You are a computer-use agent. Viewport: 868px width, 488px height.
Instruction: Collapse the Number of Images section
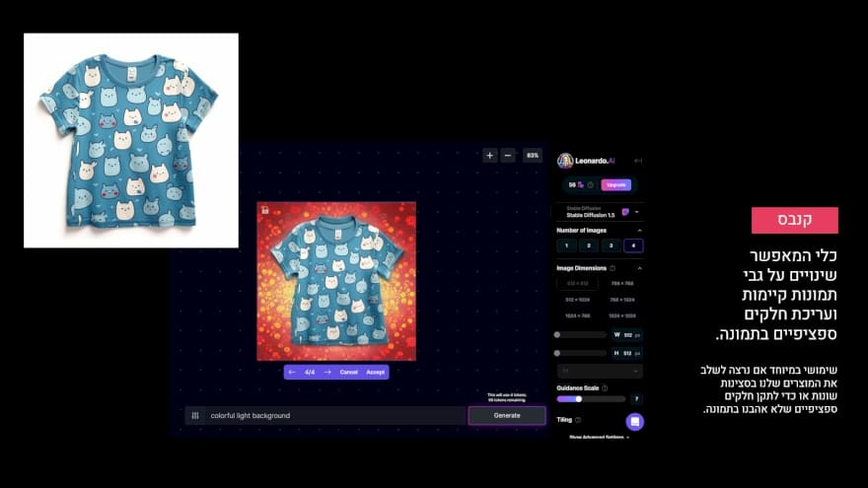point(638,231)
